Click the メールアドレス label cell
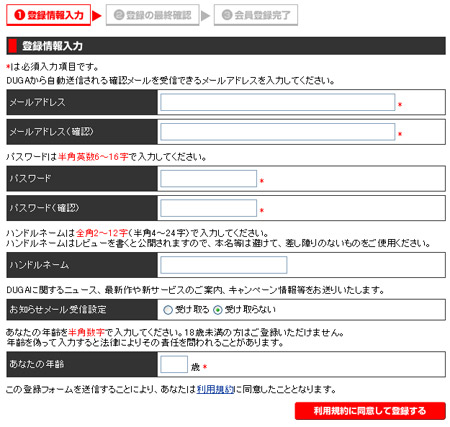The image size is (450, 427). point(82,102)
